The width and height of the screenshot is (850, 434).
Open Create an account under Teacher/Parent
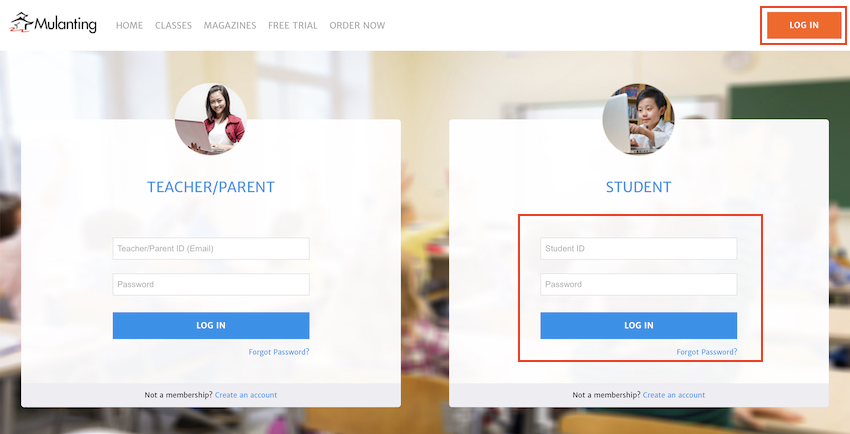coord(246,395)
